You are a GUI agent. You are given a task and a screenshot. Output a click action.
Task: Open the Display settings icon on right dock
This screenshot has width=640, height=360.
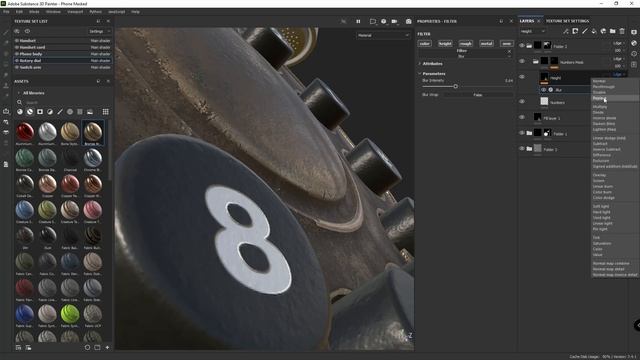pyautogui.click(x=633, y=32)
